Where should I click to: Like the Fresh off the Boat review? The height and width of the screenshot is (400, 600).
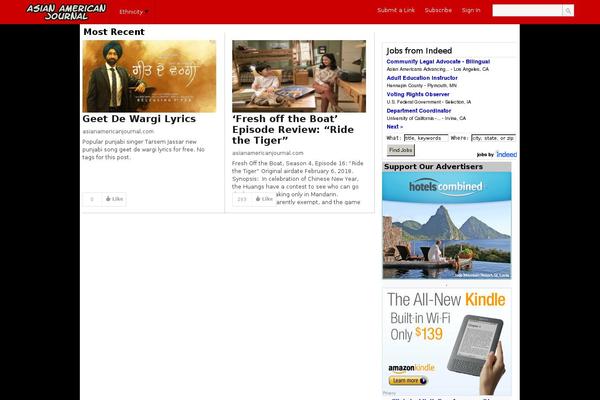coord(264,199)
